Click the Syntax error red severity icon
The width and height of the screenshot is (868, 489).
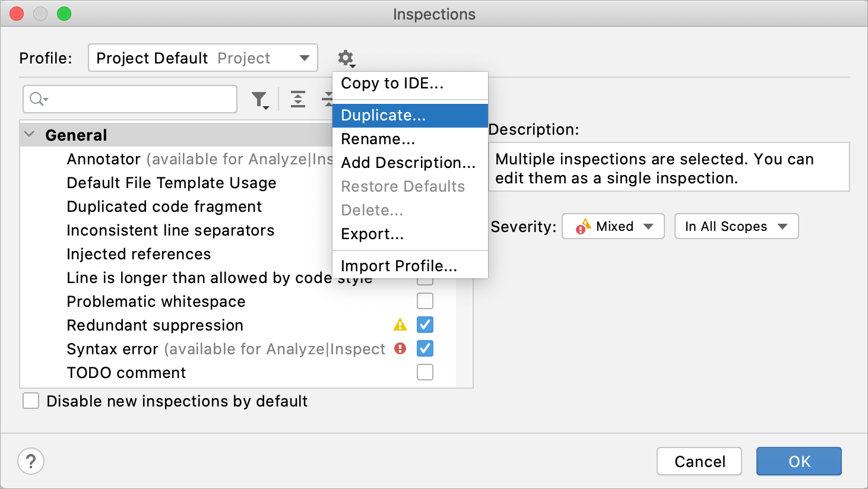point(400,348)
